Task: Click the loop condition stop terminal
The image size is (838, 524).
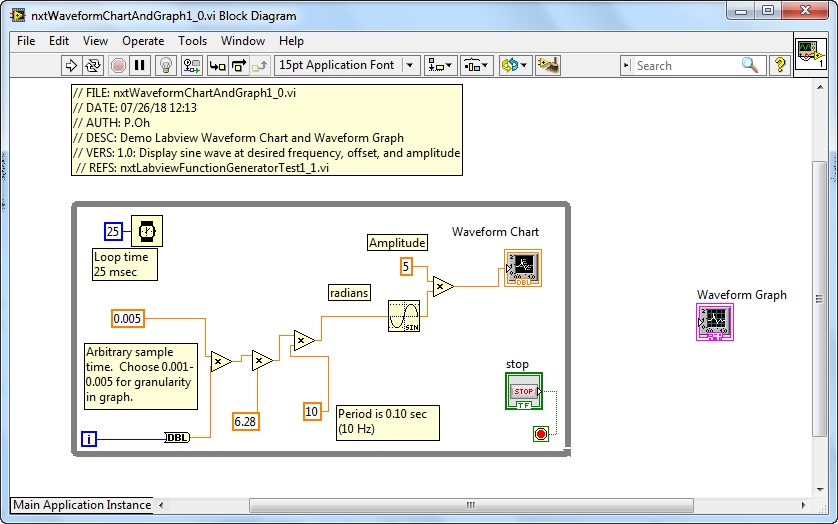Action: coord(541,434)
